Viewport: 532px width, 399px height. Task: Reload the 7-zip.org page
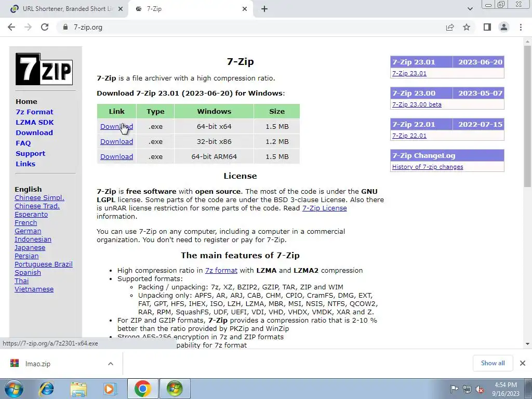[45, 27]
